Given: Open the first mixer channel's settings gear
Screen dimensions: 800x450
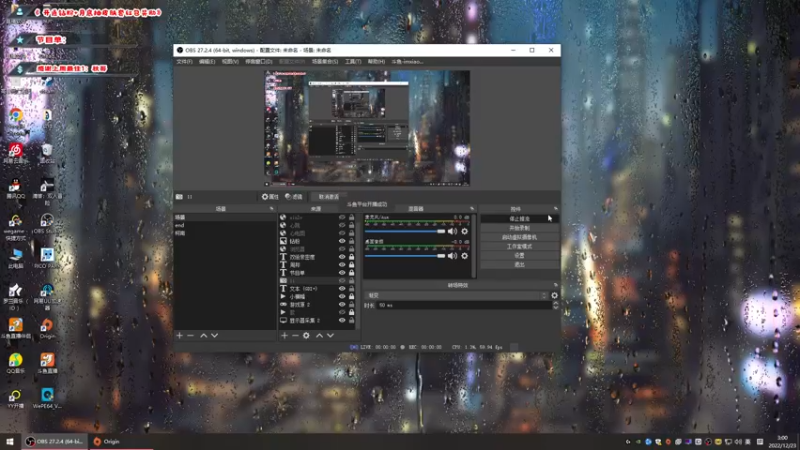Looking at the screenshot, I should click(464, 231).
